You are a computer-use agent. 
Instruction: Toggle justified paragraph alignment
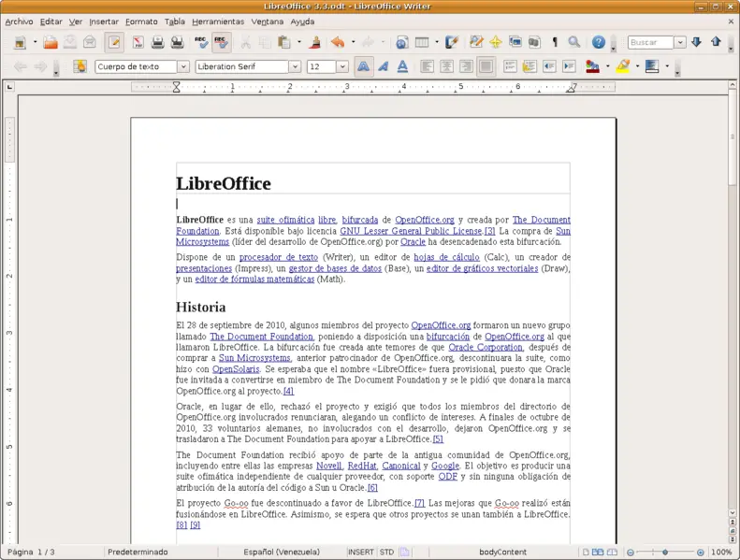point(486,66)
